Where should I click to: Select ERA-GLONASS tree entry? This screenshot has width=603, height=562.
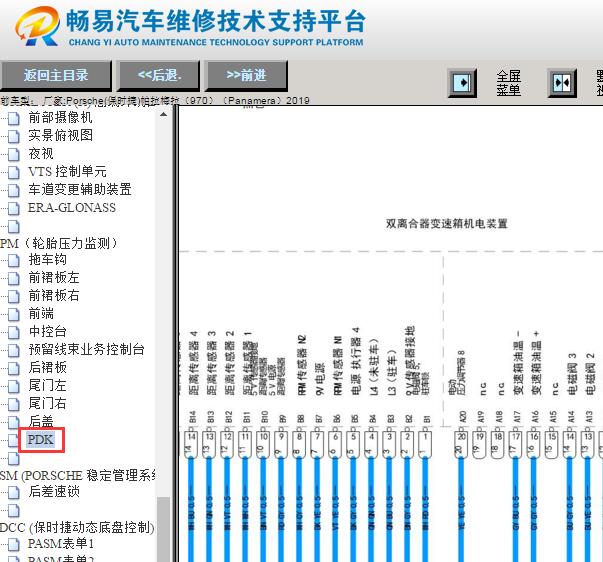tap(72, 208)
